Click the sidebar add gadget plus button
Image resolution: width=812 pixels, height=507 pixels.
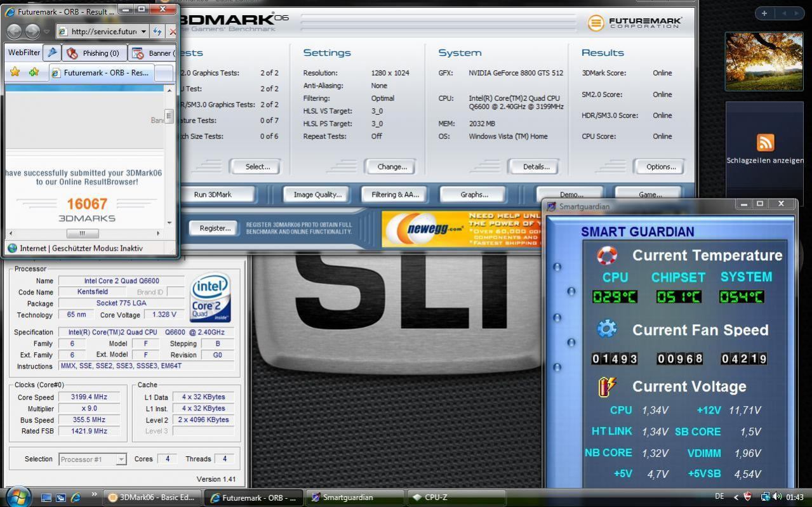click(x=764, y=13)
